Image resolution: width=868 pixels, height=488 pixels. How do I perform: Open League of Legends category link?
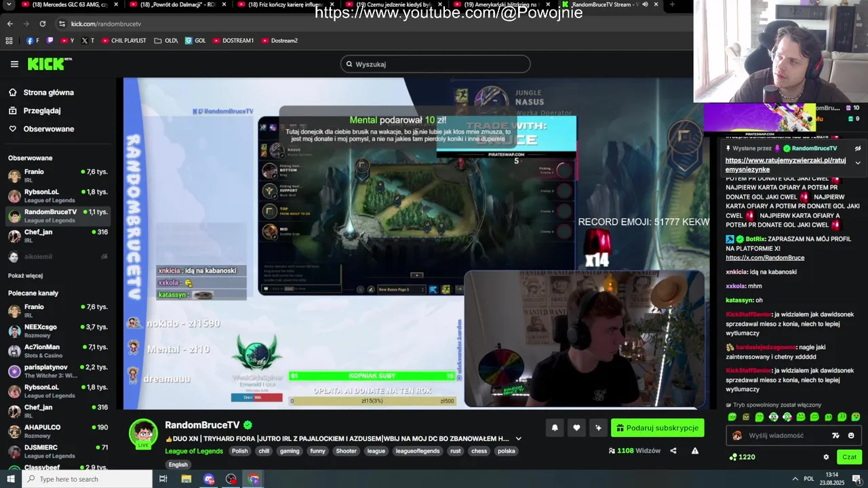pyautogui.click(x=194, y=451)
